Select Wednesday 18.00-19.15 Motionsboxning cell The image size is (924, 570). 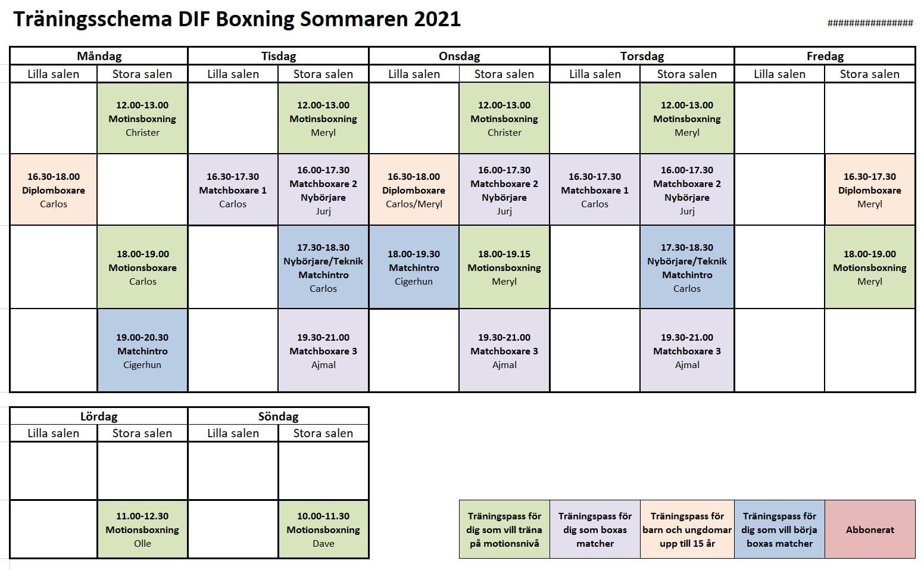[x=504, y=267]
